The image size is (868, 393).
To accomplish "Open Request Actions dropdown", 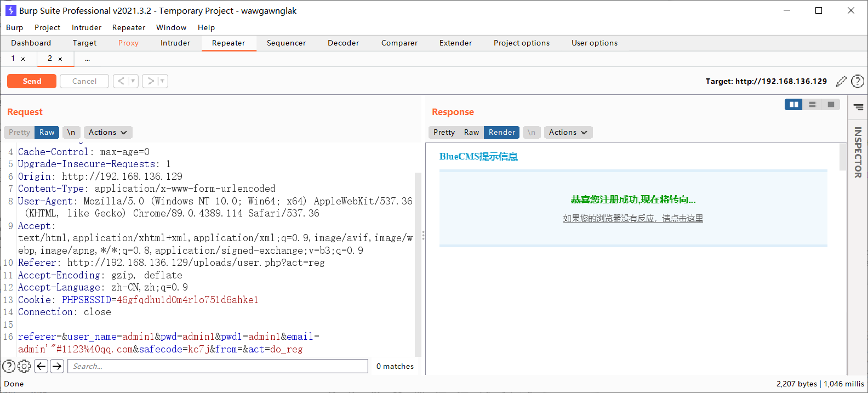I will coord(108,132).
